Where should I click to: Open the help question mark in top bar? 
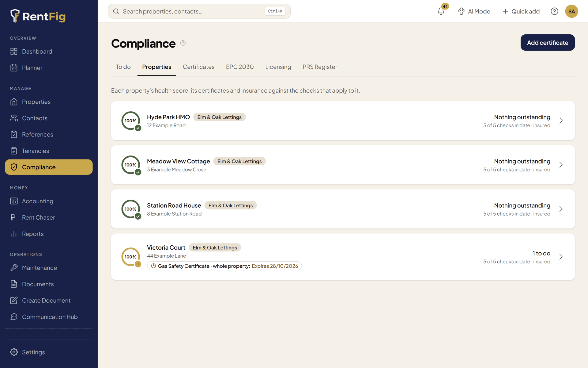(554, 11)
